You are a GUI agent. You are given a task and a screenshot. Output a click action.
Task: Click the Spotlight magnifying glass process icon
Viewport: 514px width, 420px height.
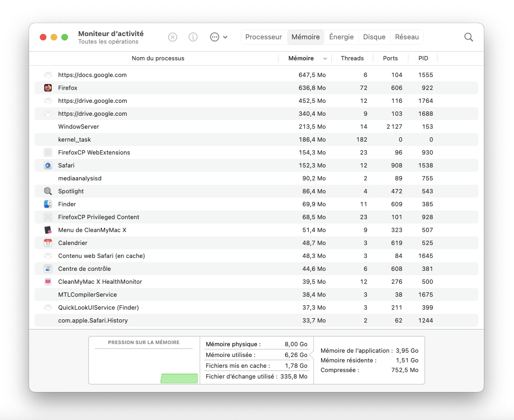48,191
